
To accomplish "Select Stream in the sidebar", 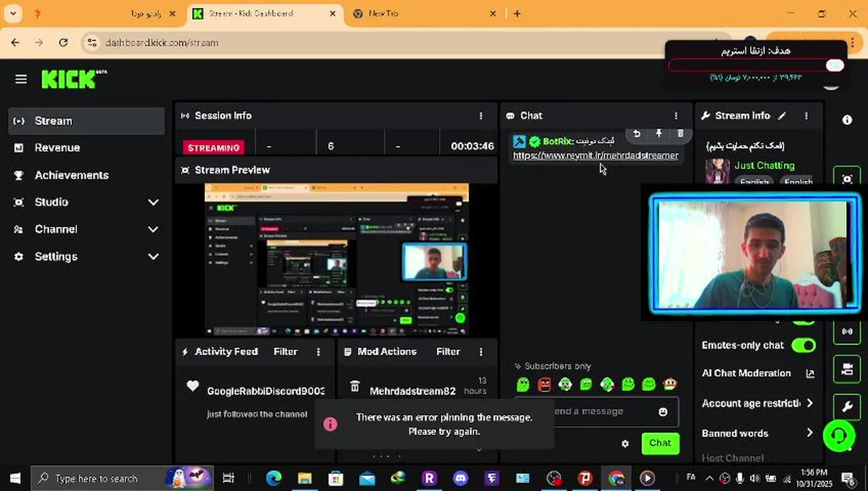I will coord(87,121).
